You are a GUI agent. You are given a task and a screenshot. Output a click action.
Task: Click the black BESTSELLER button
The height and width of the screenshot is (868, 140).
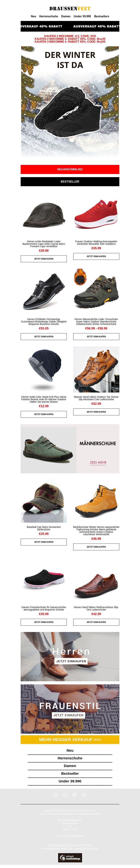coord(70,181)
